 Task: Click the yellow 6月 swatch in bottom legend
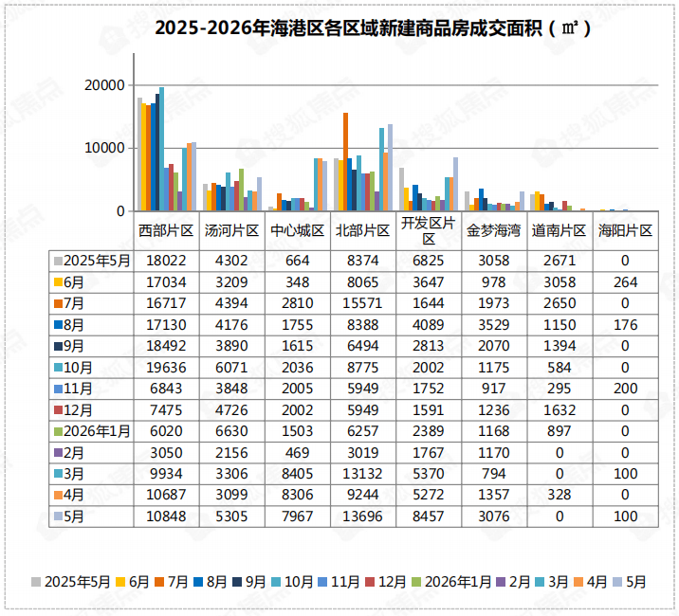120,582
